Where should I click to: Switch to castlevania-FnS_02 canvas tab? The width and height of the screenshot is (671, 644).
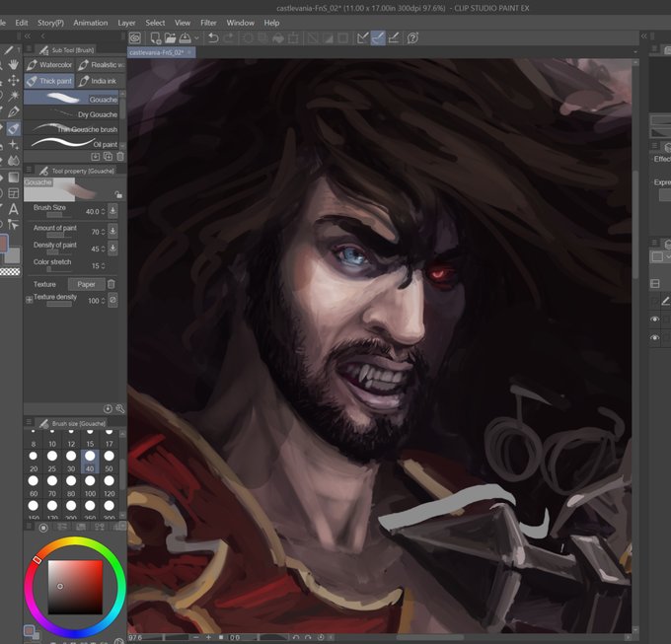pyautogui.click(x=161, y=52)
